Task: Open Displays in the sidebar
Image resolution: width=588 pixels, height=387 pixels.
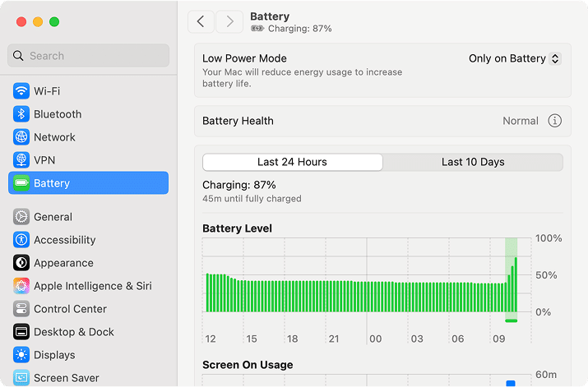Action: (x=54, y=355)
